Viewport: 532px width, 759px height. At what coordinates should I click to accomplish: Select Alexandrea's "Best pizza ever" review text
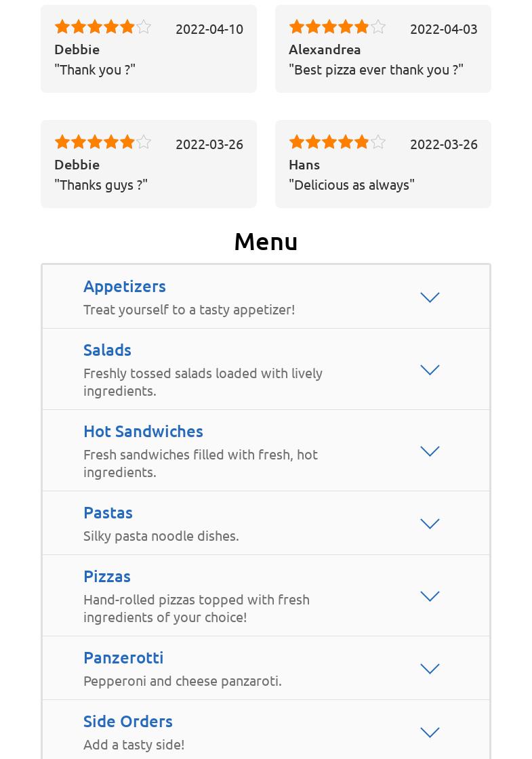376,69
